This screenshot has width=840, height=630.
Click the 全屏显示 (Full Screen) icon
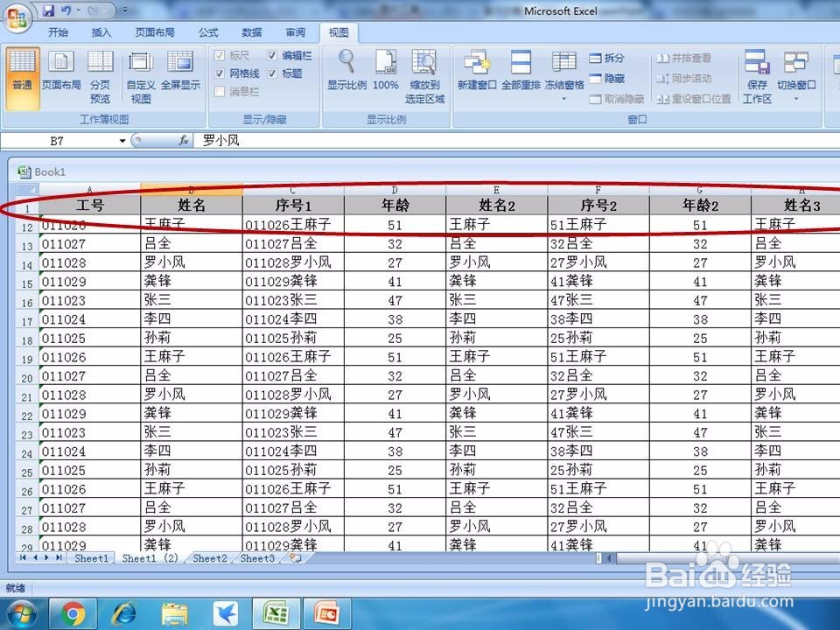(180, 74)
